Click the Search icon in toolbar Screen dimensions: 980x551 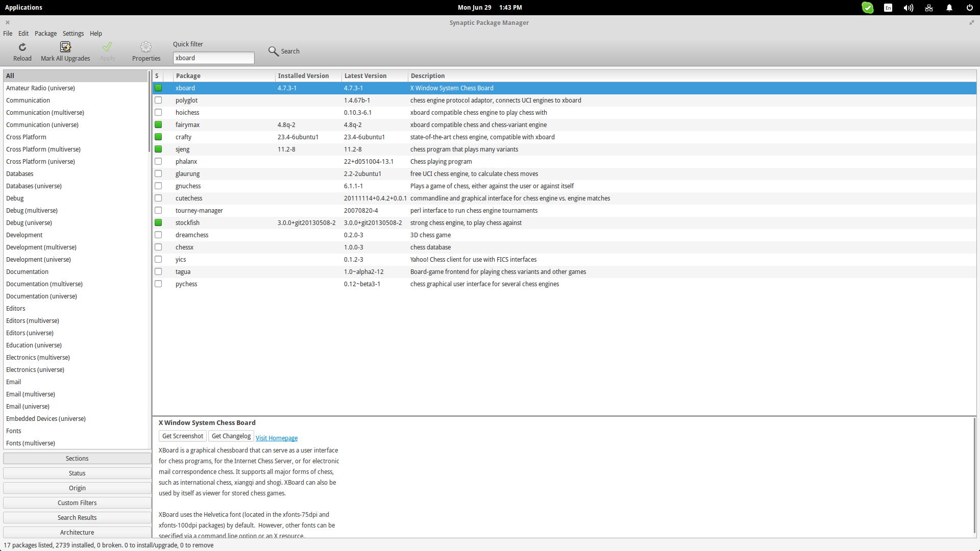coord(274,51)
